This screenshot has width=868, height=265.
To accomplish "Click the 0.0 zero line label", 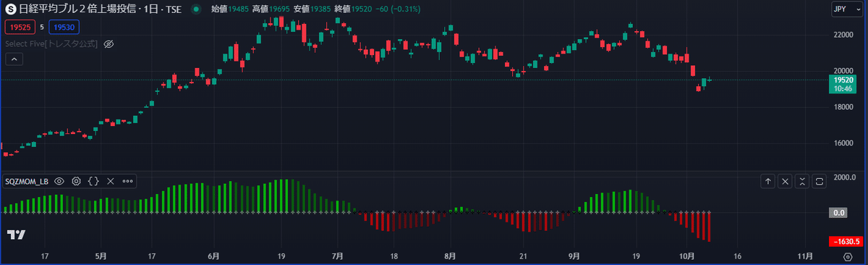I will coord(839,213).
